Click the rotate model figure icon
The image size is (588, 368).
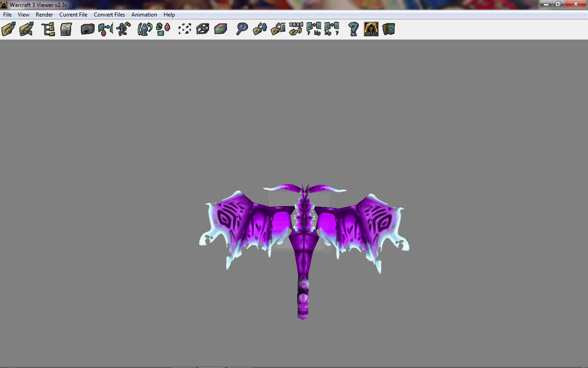[145, 29]
